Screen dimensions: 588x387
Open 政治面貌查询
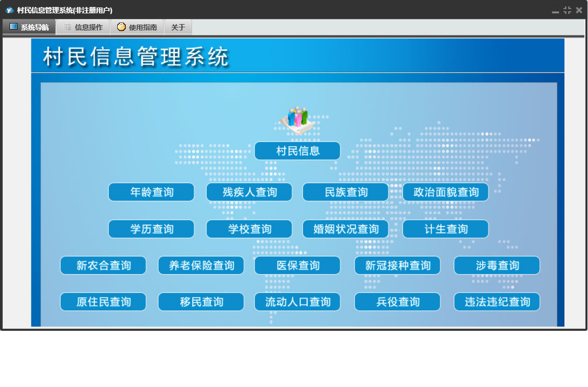pos(446,192)
